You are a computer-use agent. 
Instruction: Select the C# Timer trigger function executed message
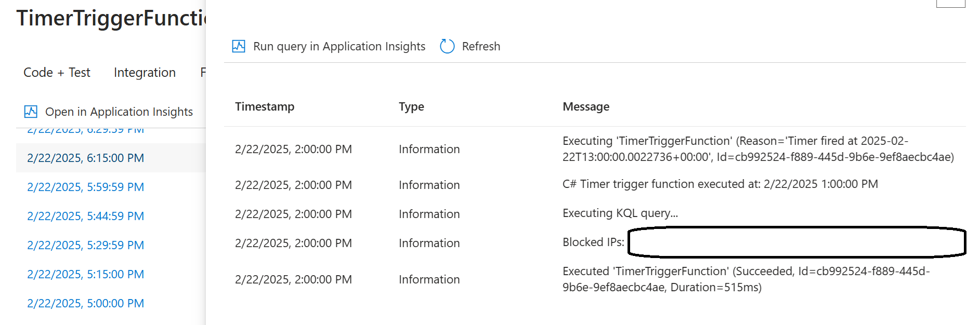[x=720, y=184]
